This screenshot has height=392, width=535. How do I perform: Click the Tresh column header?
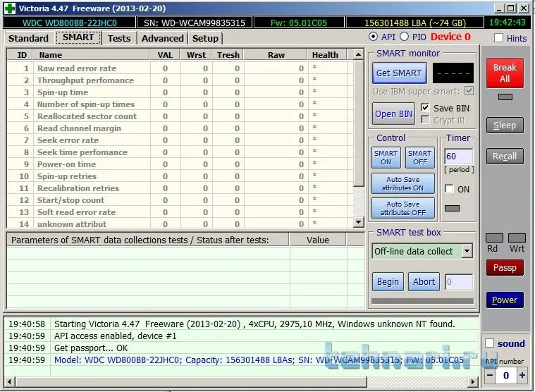(x=228, y=55)
